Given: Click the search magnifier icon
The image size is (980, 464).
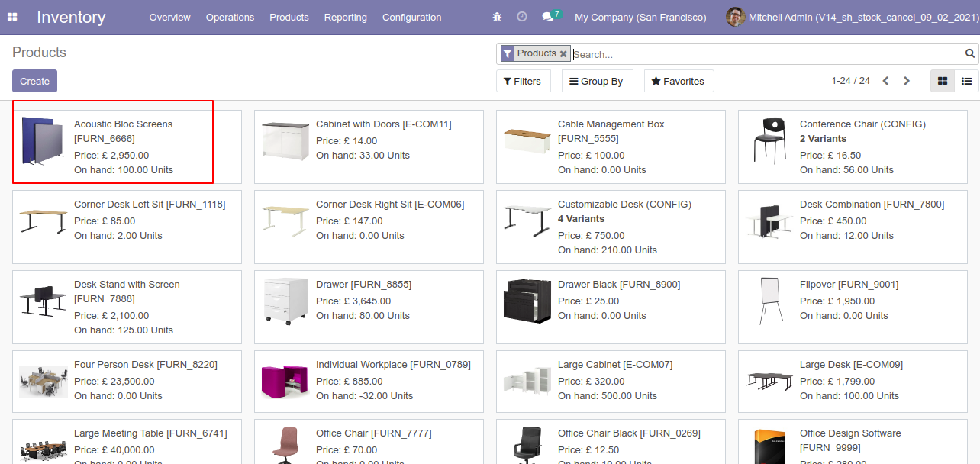Looking at the screenshot, I should [x=970, y=53].
